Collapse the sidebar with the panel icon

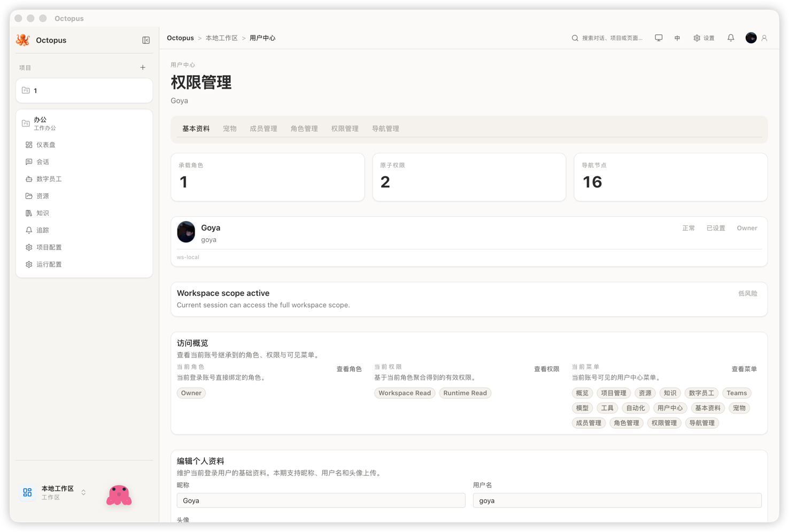click(146, 40)
